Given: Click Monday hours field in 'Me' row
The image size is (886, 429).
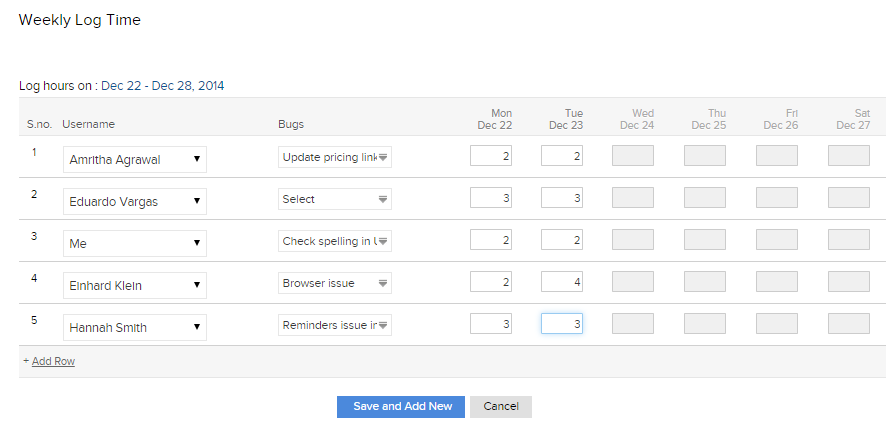Looking at the screenshot, I should (491, 240).
